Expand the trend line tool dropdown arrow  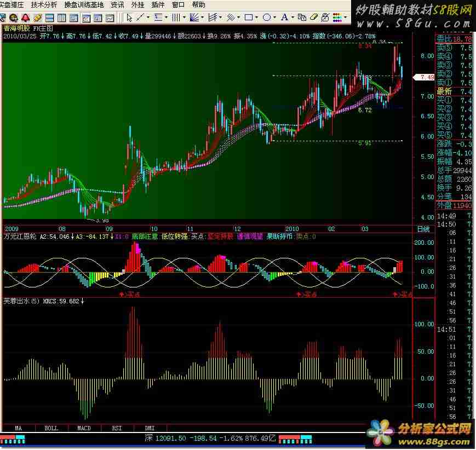[x=148, y=18]
